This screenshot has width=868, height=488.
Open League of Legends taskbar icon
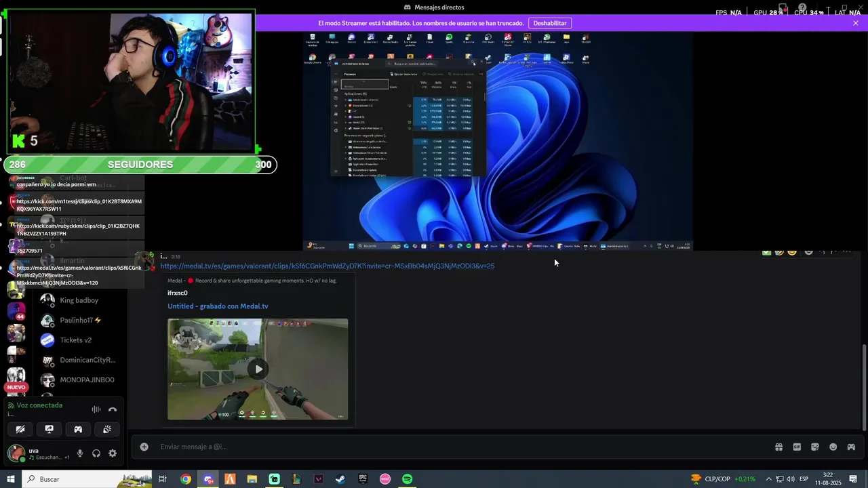296,479
